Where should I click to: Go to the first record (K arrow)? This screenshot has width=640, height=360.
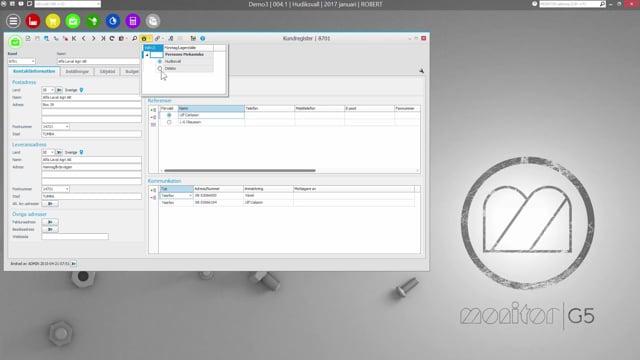pyautogui.click(x=74, y=38)
